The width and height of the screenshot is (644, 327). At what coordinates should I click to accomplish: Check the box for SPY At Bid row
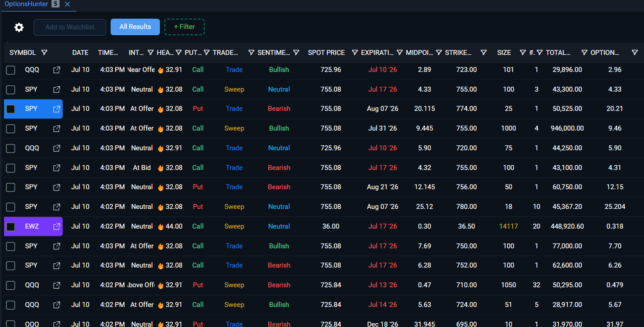click(11, 168)
